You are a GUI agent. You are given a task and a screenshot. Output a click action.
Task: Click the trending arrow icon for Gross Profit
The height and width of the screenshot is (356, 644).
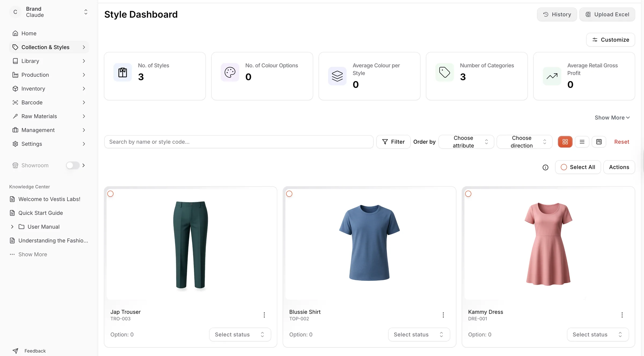[x=552, y=76]
